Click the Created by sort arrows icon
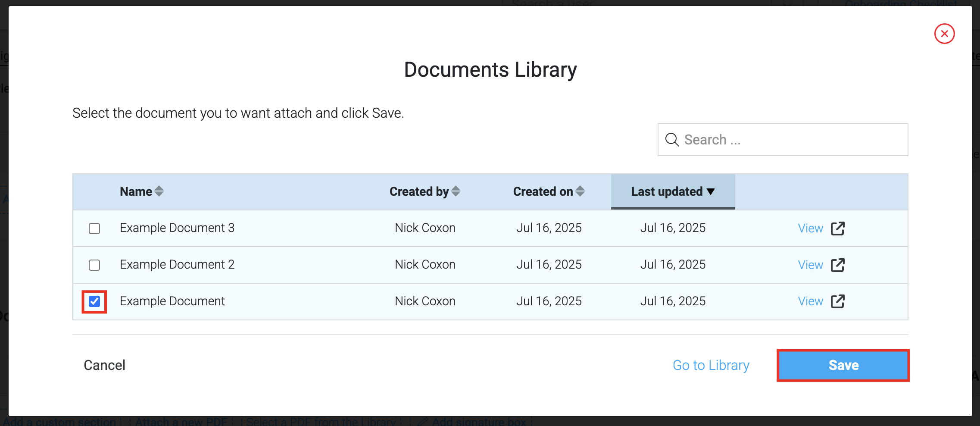Viewport: 980px width, 426px height. click(x=456, y=191)
